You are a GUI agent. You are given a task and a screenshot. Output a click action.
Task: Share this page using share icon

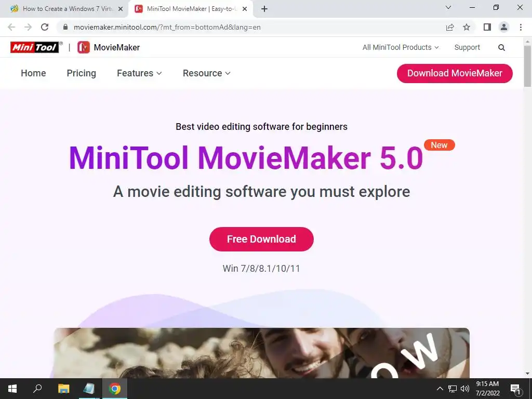450,27
